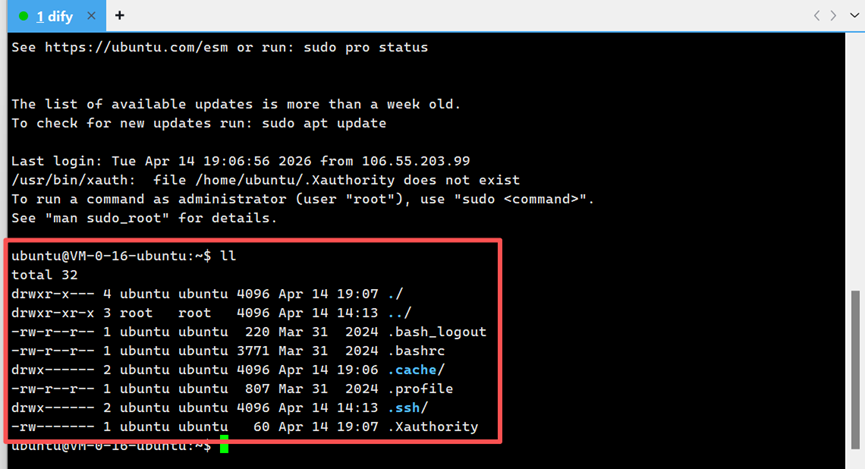Image resolution: width=865 pixels, height=469 pixels.
Task: Click 'Last login:' line text
Action: coord(57,161)
